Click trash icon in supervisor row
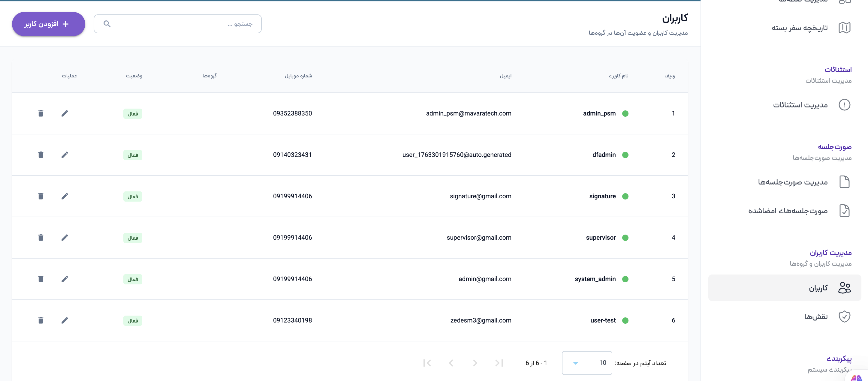Viewport: 868px width, 381px height. (41, 238)
